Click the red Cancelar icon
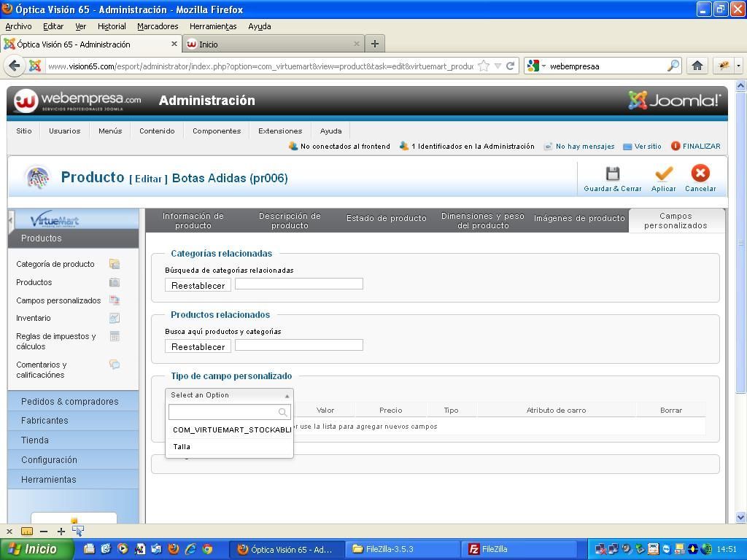 click(700, 174)
